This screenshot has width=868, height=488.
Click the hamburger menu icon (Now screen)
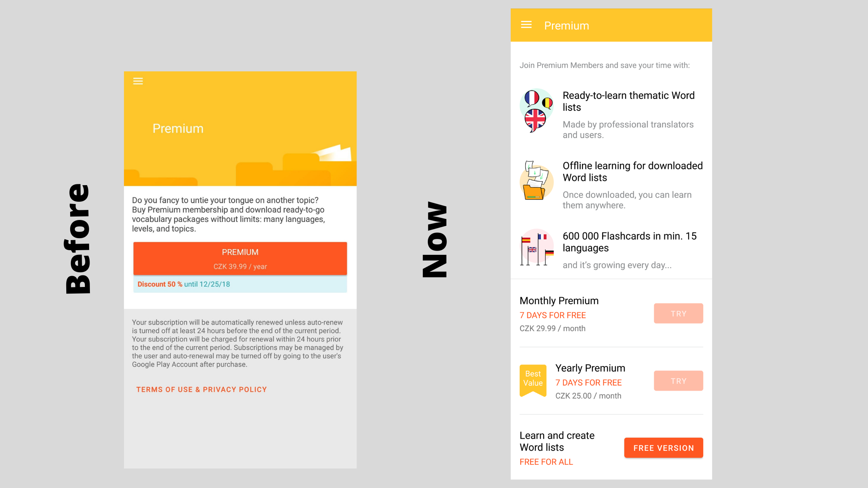point(526,25)
